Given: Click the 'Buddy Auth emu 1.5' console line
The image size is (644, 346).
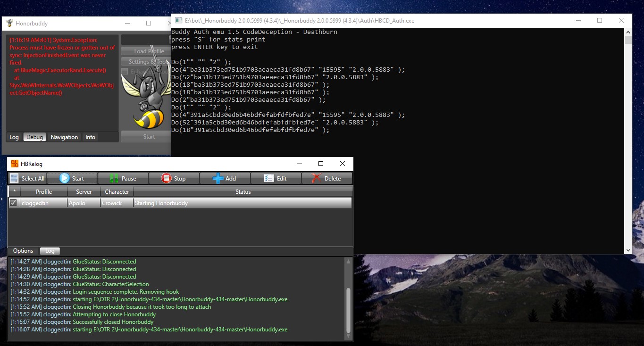Looking at the screenshot, I should point(254,32).
